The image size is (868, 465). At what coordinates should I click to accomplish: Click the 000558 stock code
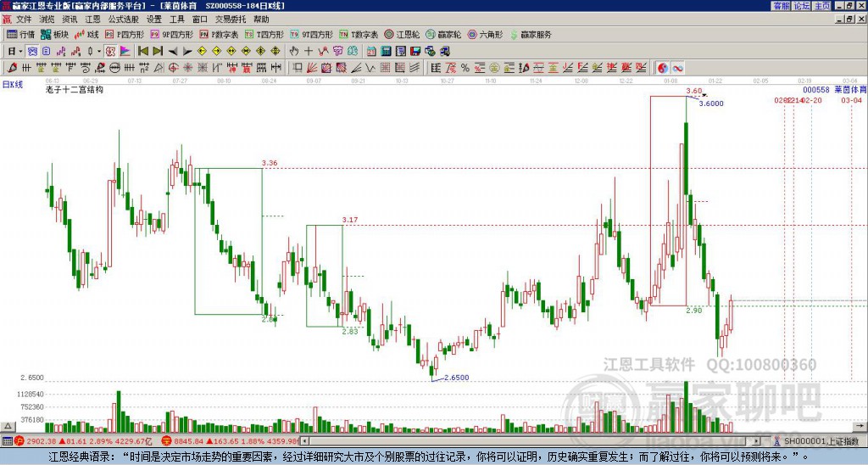[x=816, y=90]
